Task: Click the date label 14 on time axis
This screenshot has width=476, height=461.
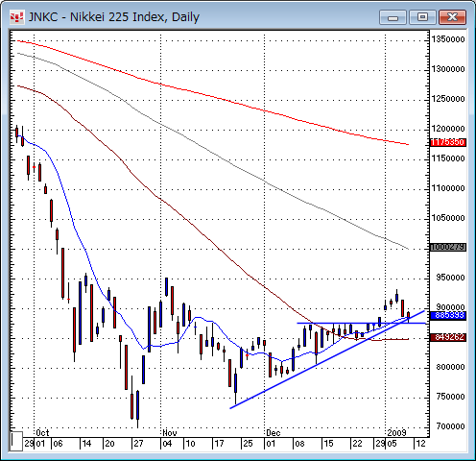Action: [x=86, y=444]
